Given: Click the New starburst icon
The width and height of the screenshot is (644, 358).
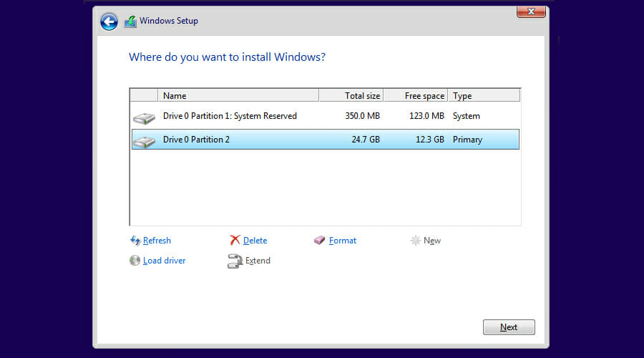Looking at the screenshot, I should [415, 241].
